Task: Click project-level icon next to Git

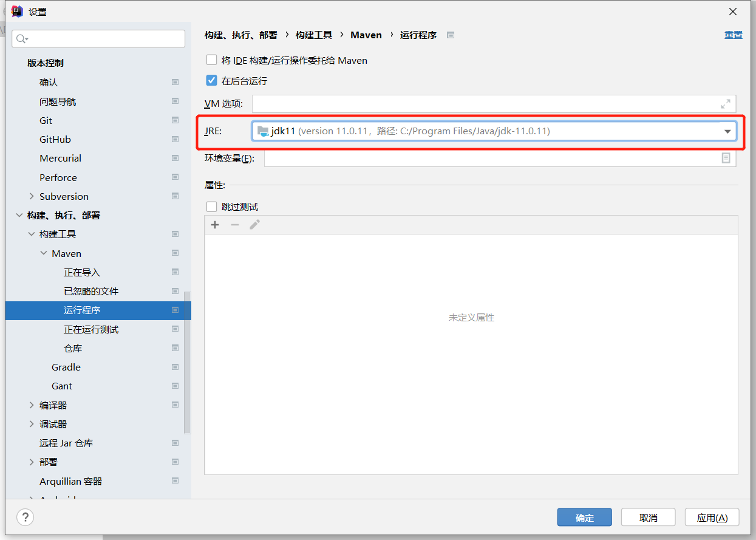Action: (175, 120)
